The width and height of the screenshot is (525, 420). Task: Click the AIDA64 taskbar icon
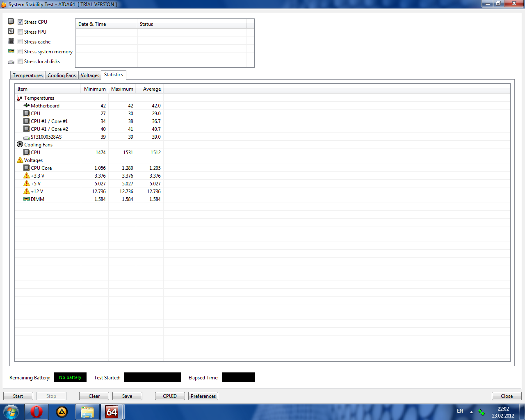(112, 412)
